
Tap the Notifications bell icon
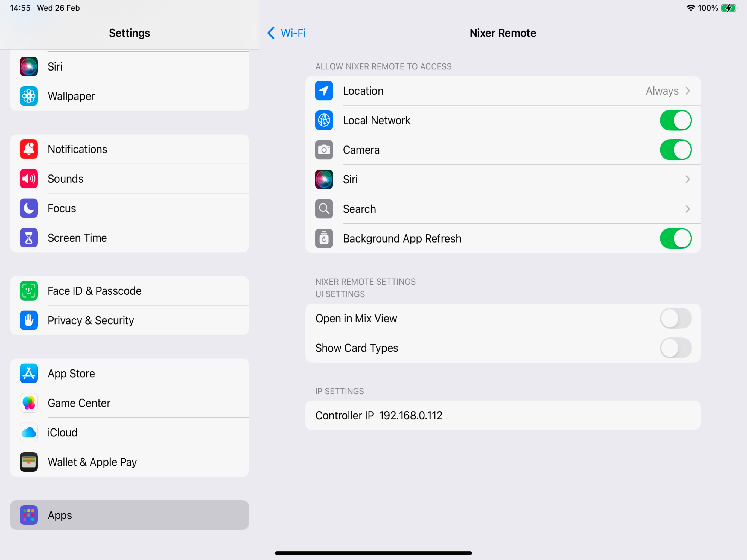tap(29, 149)
